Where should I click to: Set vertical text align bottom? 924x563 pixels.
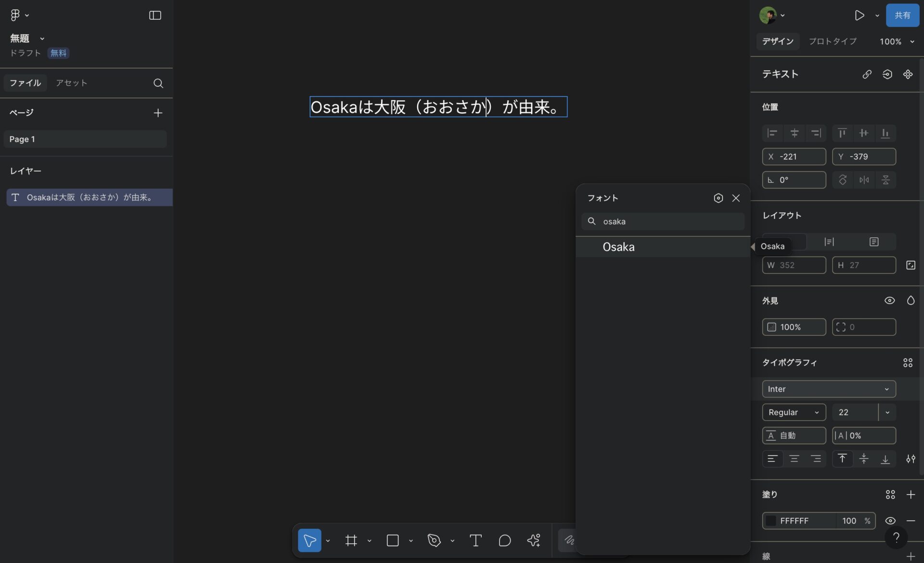(x=885, y=459)
